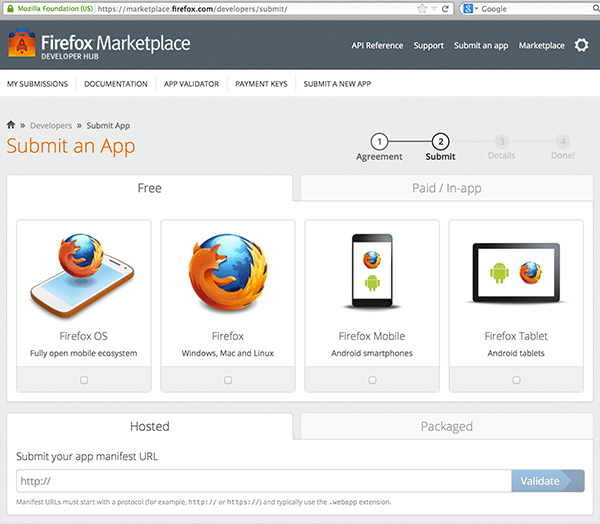Check the Firefox Mobile platform checkbox
This screenshot has width=600, height=524.
click(372, 380)
